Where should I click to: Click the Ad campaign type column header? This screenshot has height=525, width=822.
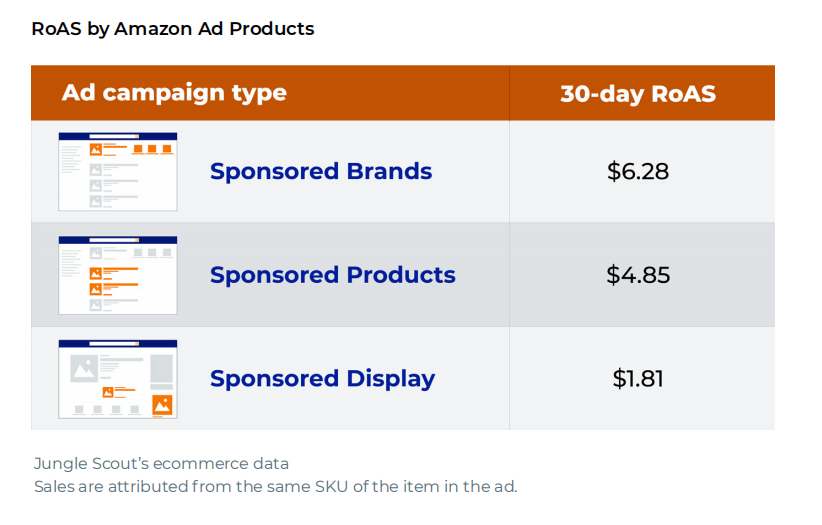(x=174, y=93)
